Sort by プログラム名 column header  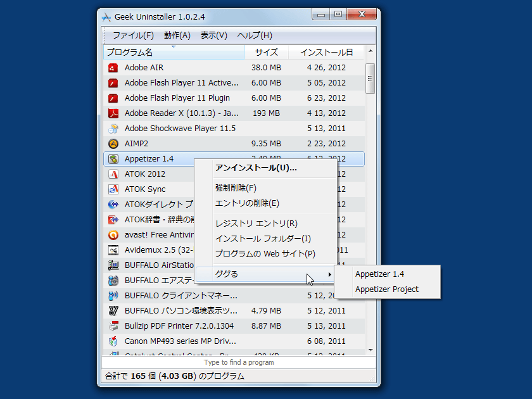pyautogui.click(x=174, y=52)
